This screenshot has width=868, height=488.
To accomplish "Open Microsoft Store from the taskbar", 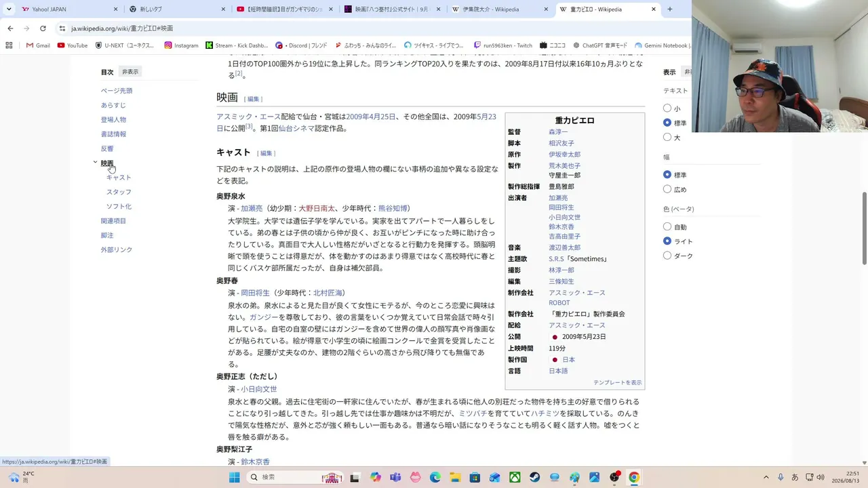I will coord(475,477).
